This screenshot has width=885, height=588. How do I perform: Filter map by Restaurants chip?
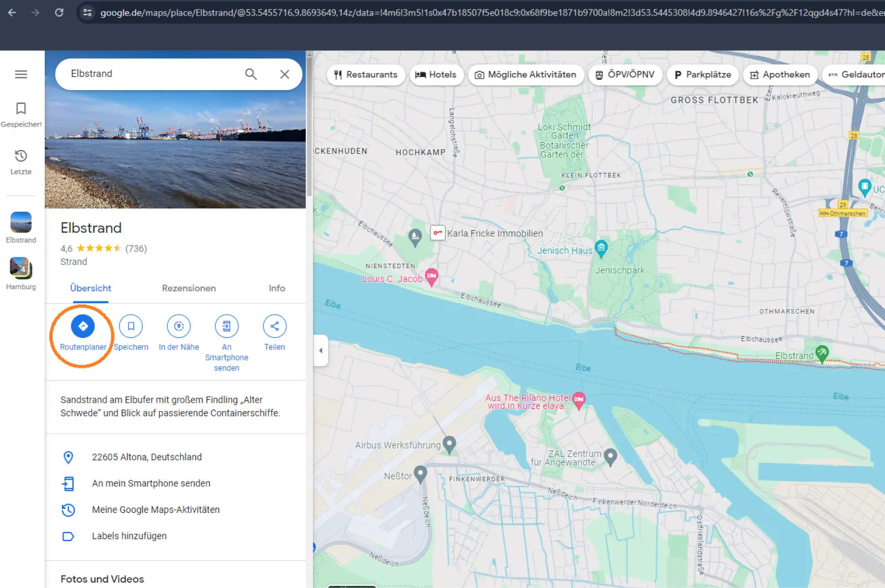[366, 75]
